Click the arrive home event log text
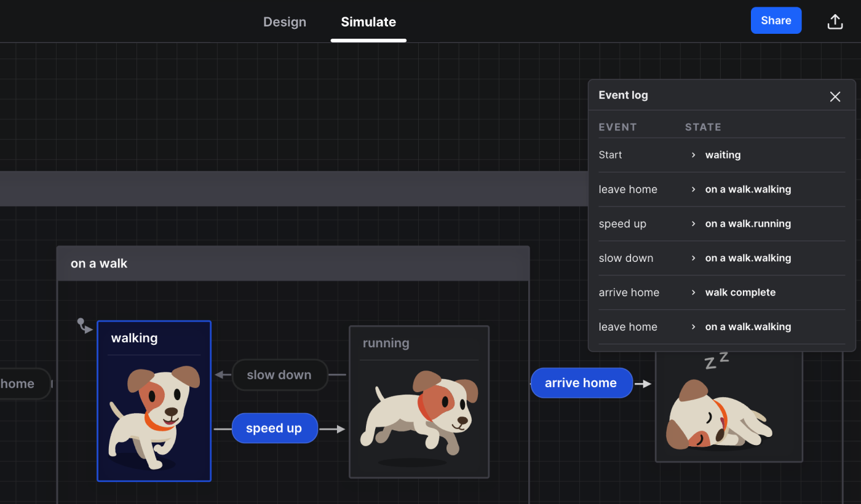 [629, 293]
